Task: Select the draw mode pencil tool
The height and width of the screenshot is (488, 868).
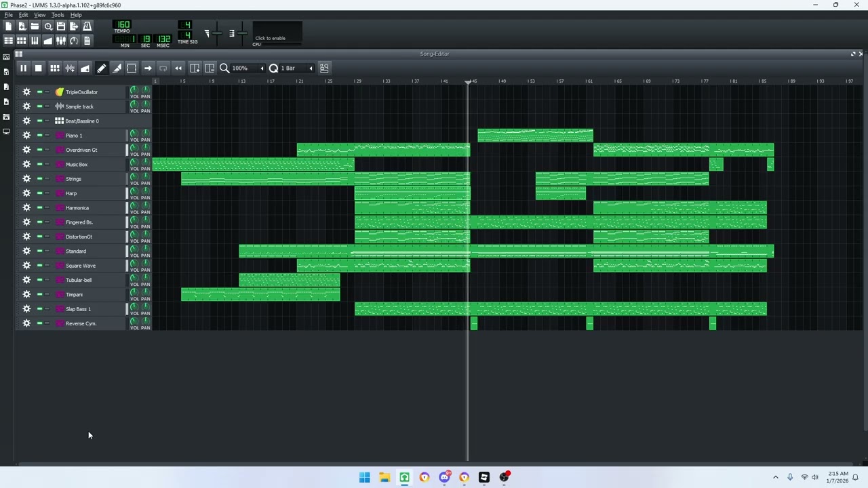Action: point(101,68)
